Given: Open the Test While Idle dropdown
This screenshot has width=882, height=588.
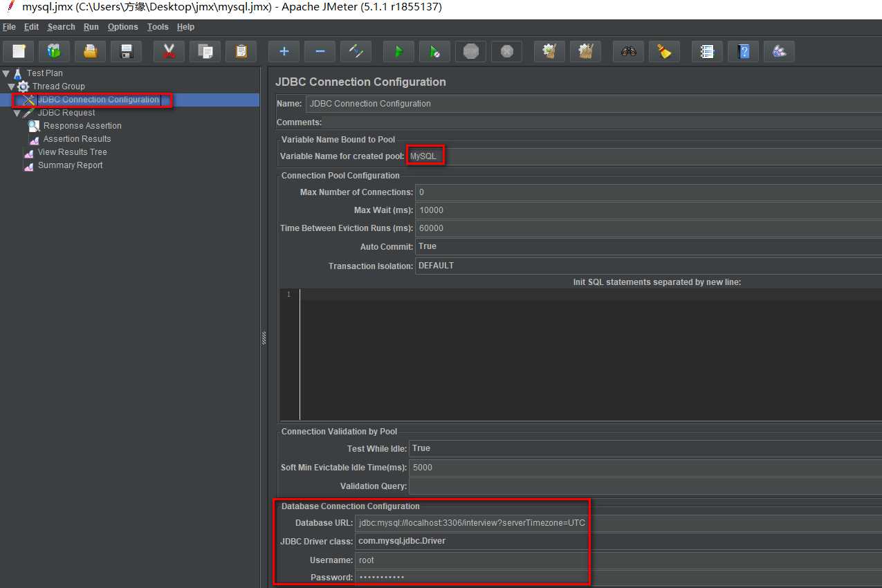Looking at the screenshot, I should coord(645,448).
